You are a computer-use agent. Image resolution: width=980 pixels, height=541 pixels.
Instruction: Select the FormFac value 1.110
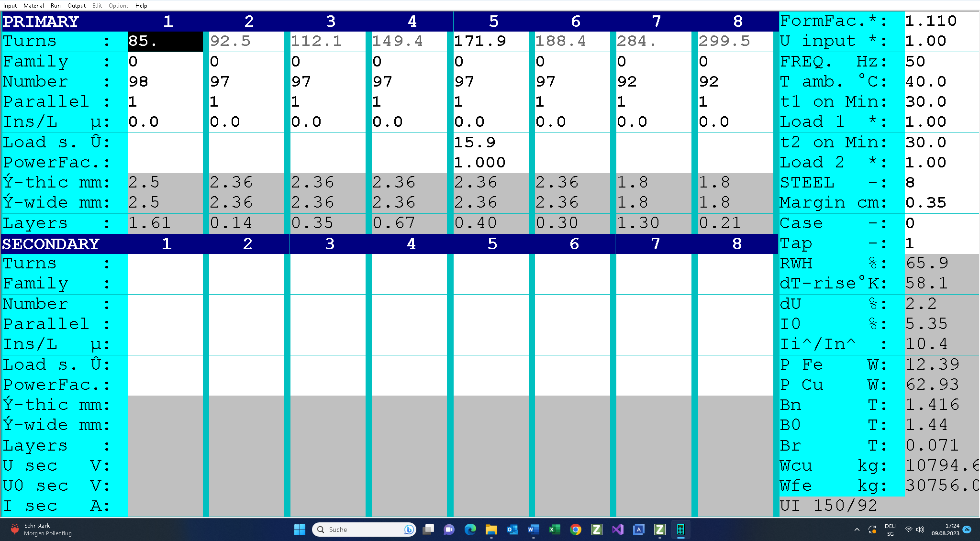pyautogui.click(x=941, y=21)
